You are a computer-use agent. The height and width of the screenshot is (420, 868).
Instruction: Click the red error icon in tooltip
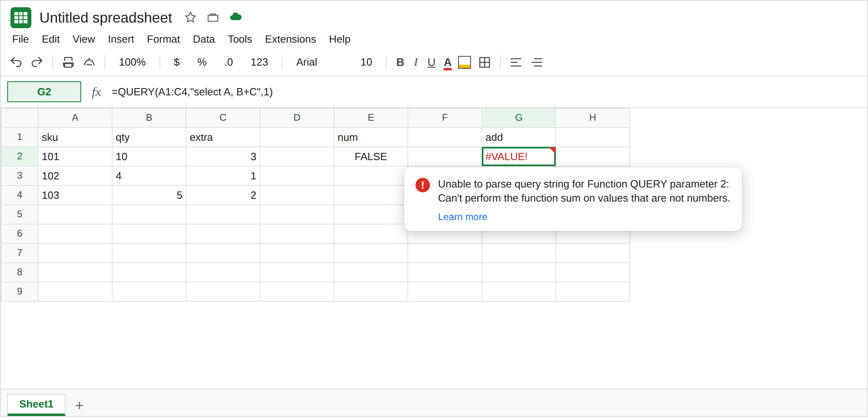coord(423,185)
